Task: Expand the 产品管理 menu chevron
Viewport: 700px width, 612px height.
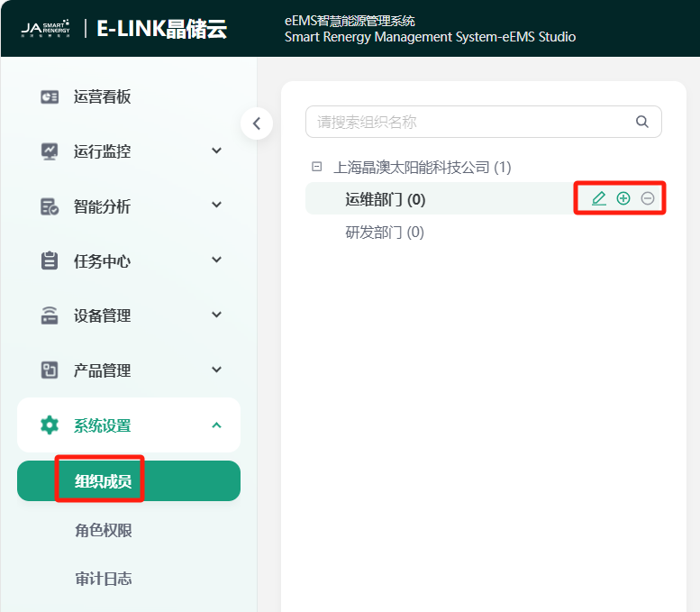Action: (x=216, y=370)
